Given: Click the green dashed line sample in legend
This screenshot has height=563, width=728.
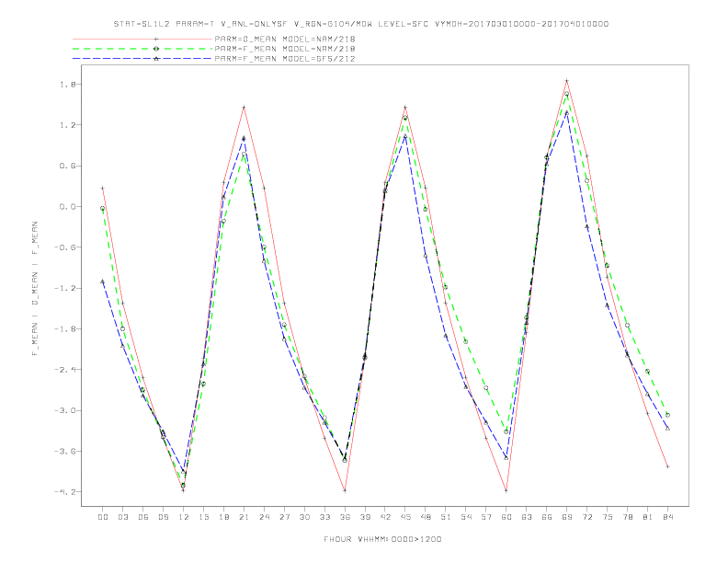Looking at the screenshot, I should pyautogui.click(x=142, y=49).
